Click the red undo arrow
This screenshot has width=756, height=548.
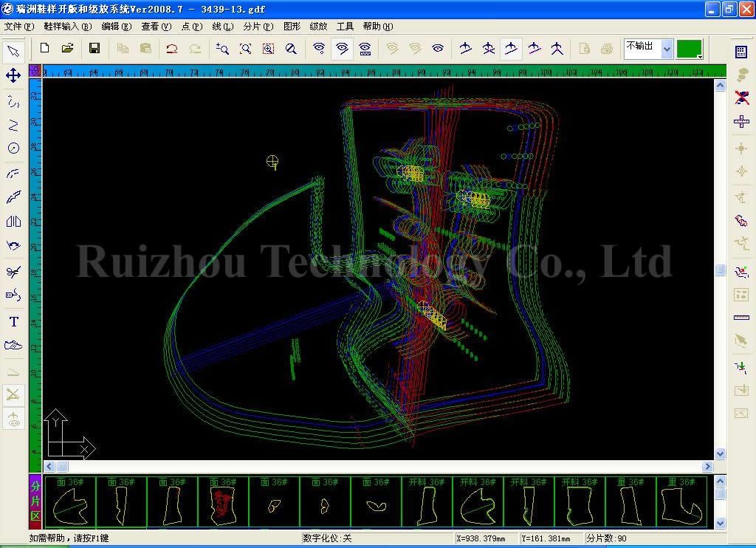coord(171,48)
